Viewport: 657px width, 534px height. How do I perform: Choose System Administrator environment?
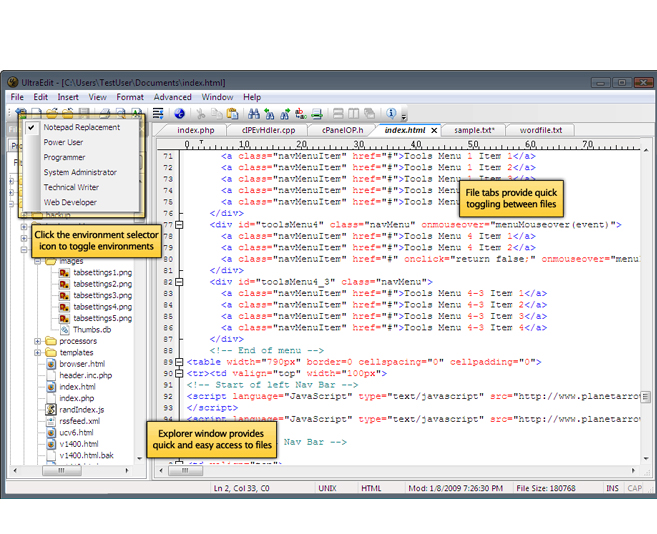coord(80,172)
